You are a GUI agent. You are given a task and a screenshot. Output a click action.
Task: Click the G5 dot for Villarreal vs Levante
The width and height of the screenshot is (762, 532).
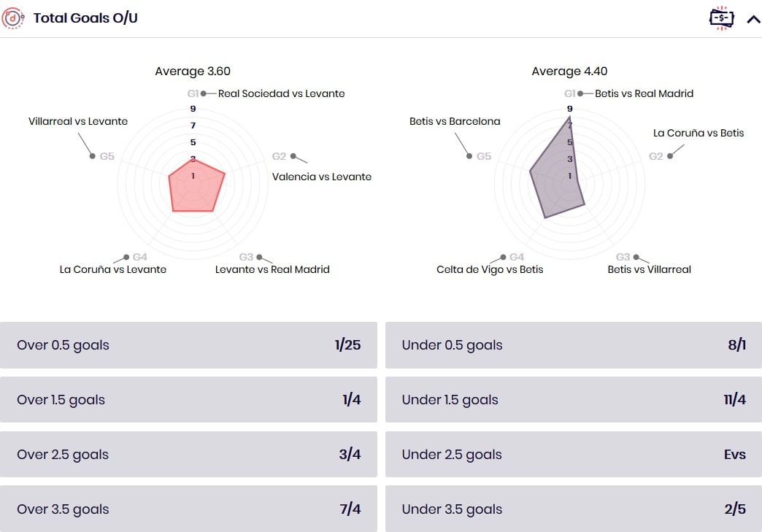pyautogui.click(x=93, y=156)
